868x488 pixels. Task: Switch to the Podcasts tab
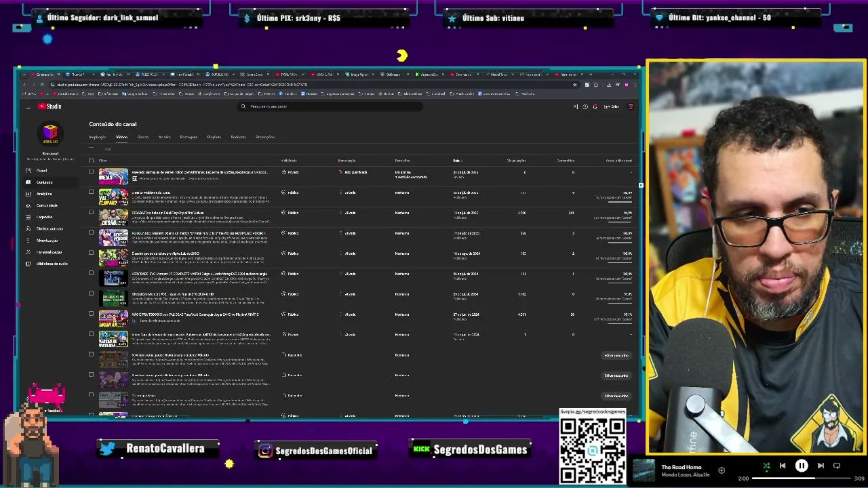[x=239, y=137]
